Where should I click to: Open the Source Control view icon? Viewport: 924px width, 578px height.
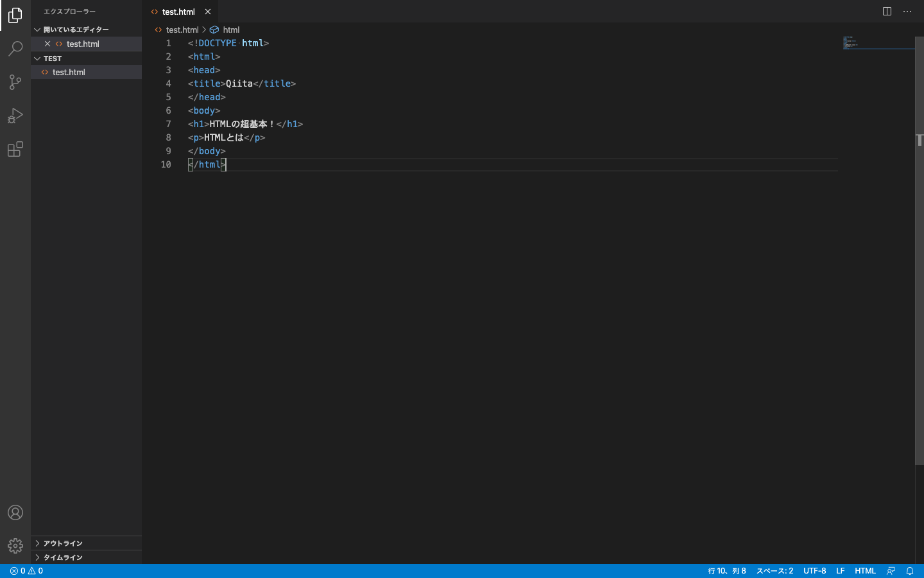[x=15, y=82]
